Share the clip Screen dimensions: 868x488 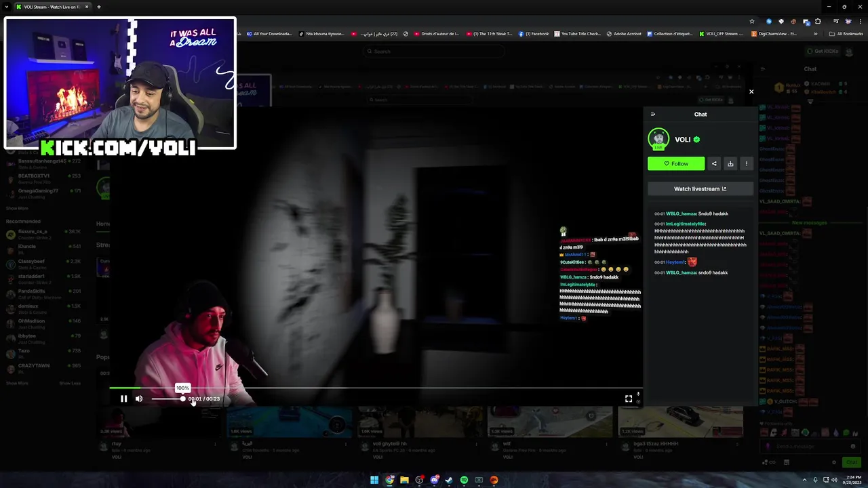tap(714, 163)
